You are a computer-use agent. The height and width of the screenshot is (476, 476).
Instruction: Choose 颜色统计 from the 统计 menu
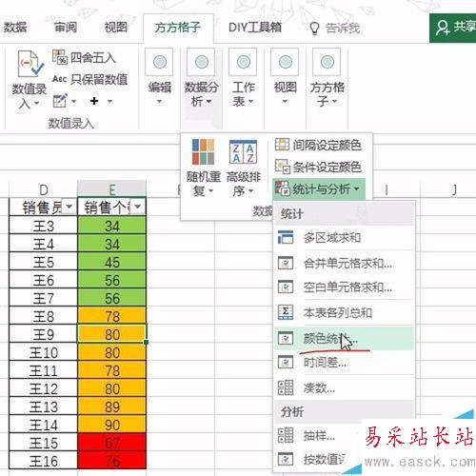pos(345,338)
